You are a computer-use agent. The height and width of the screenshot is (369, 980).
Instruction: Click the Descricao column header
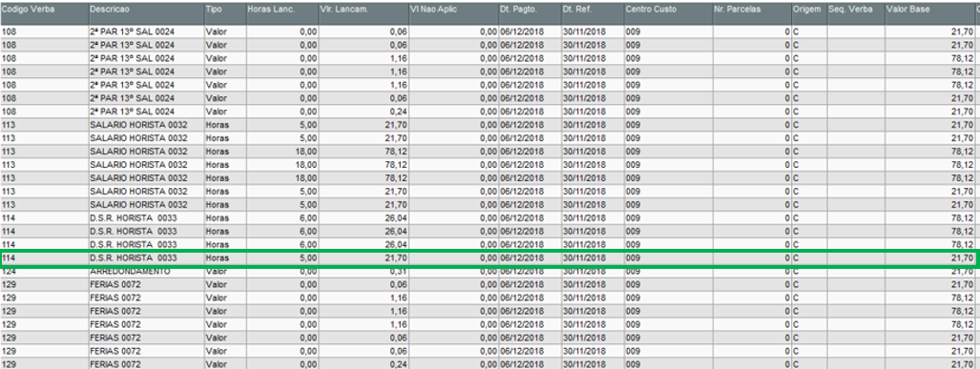click(146, 13)
